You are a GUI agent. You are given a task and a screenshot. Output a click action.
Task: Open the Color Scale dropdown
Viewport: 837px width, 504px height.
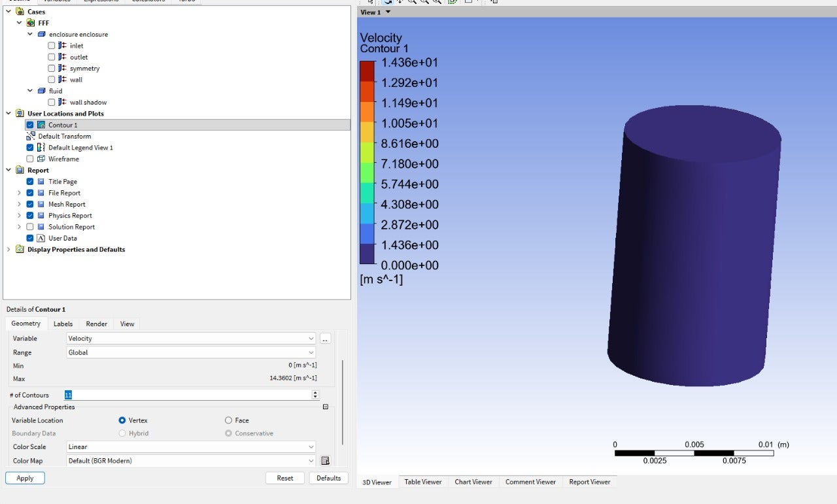pyautogui.click(x=191, y=447)
